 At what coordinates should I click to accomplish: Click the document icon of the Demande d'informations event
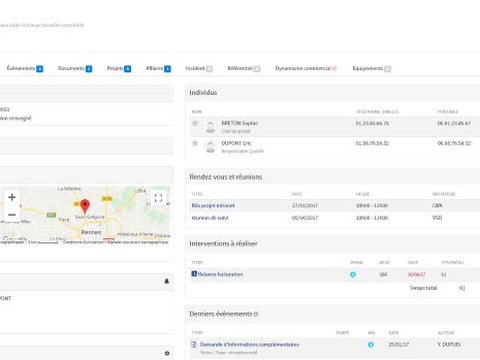pos(194,344)
